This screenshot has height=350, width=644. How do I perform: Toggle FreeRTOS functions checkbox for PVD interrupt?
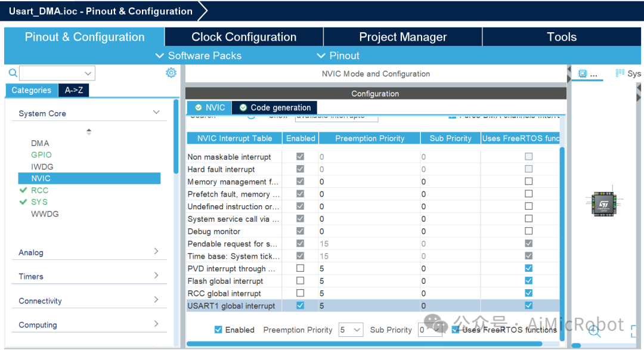point(528,268)
